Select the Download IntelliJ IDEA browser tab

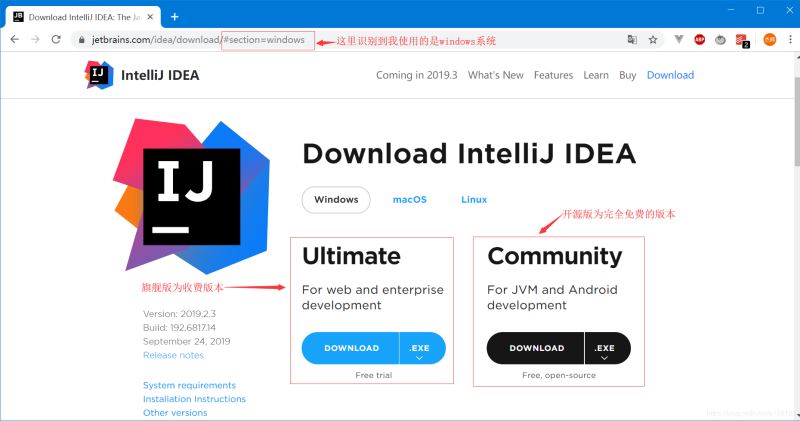coord(83,17)
